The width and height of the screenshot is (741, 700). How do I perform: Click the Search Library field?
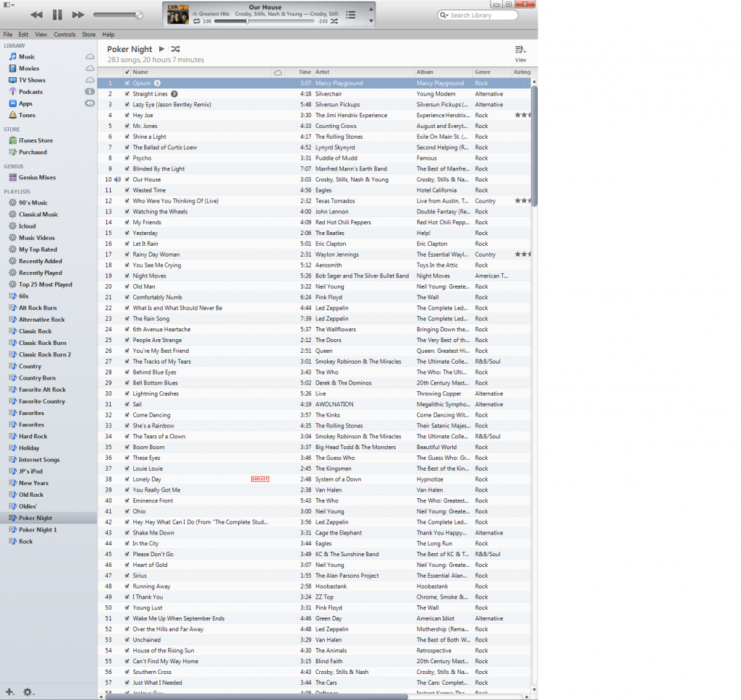tap(478, 15)
